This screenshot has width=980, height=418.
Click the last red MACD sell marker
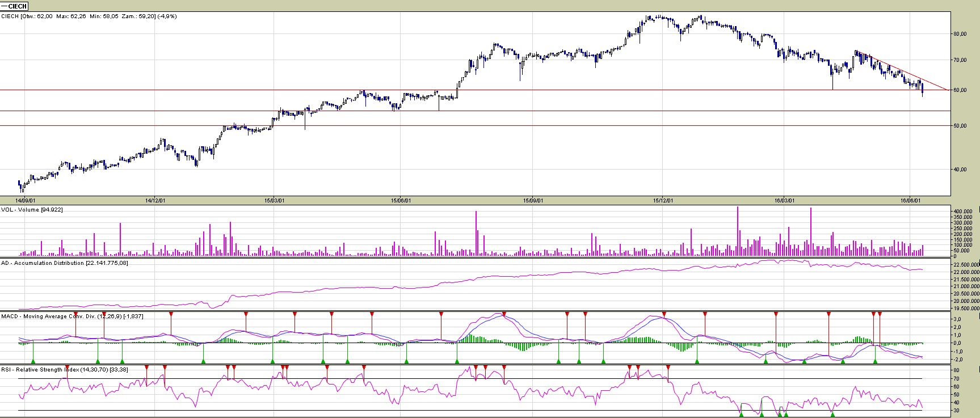pos(880,314)
